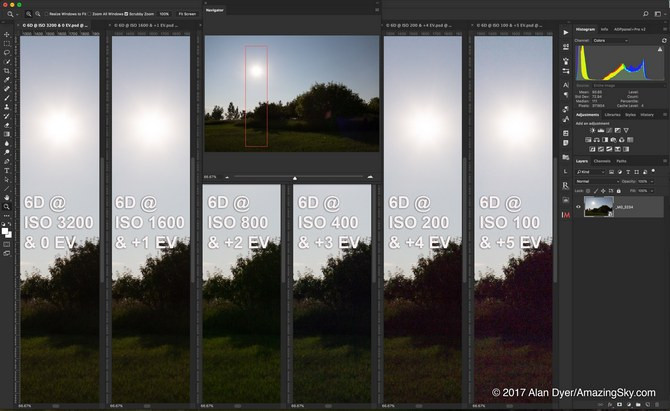Select the Hand tool
The image size is (670, 411).
[x=7, y=197]
